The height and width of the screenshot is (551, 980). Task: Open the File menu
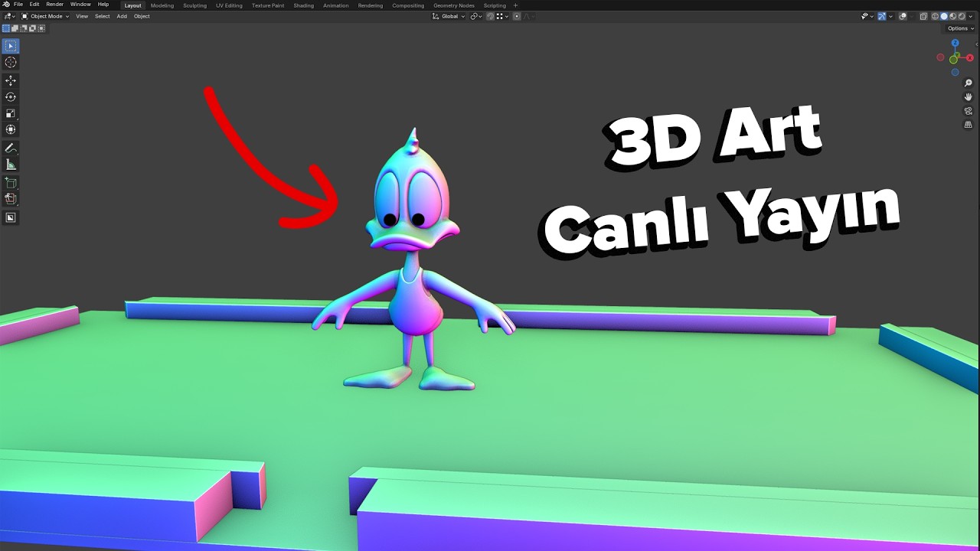point(18,5)
